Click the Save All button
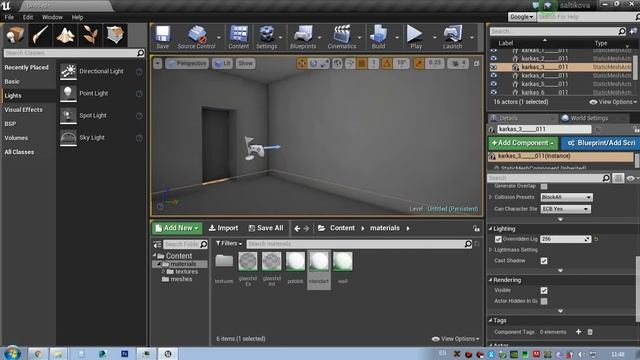The height and width of the screenshot is (360, 640). coord(266,228)
